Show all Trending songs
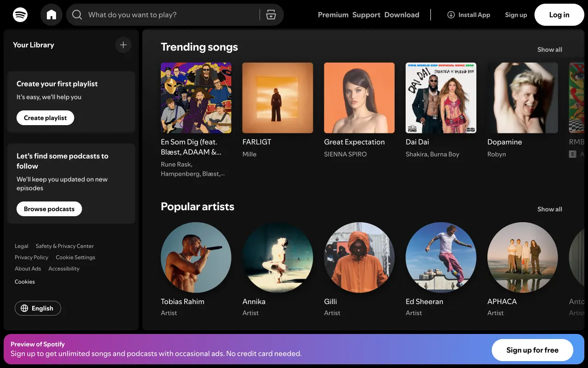 pos(550,50)
